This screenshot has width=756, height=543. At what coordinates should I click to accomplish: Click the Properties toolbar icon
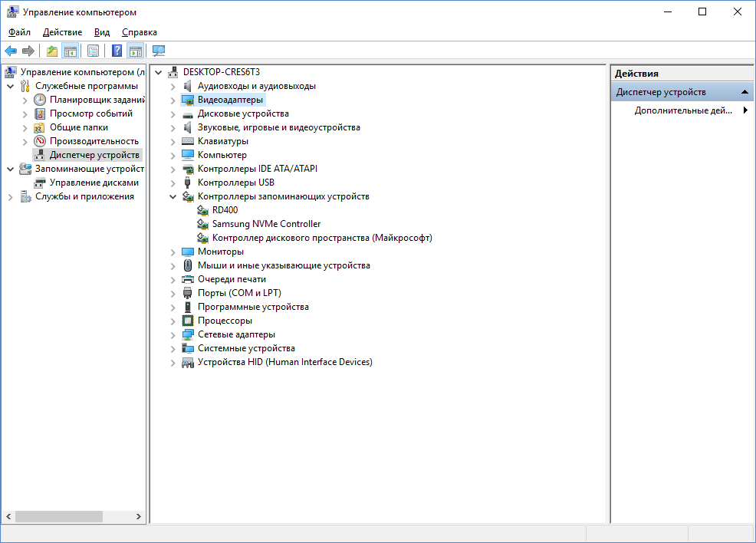click(93, 51)
